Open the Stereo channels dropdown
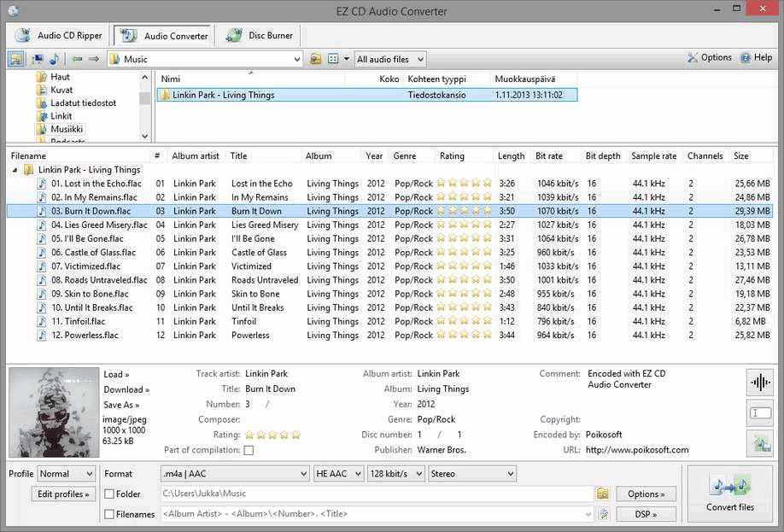 click(472, 473)
